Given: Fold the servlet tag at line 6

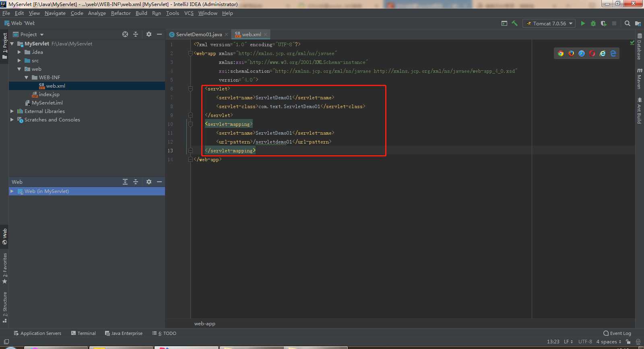Looking at the screenshot, I should (x=190, y=89).
